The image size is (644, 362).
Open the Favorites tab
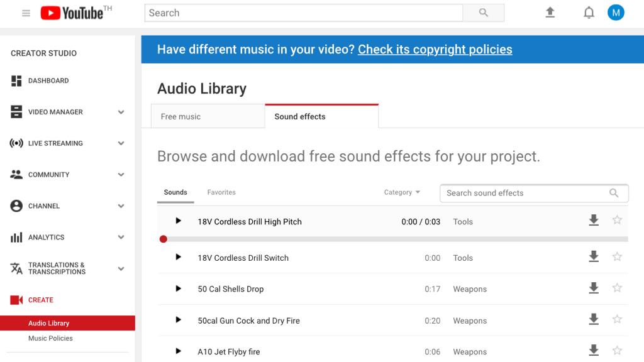[x=221, y=192]
